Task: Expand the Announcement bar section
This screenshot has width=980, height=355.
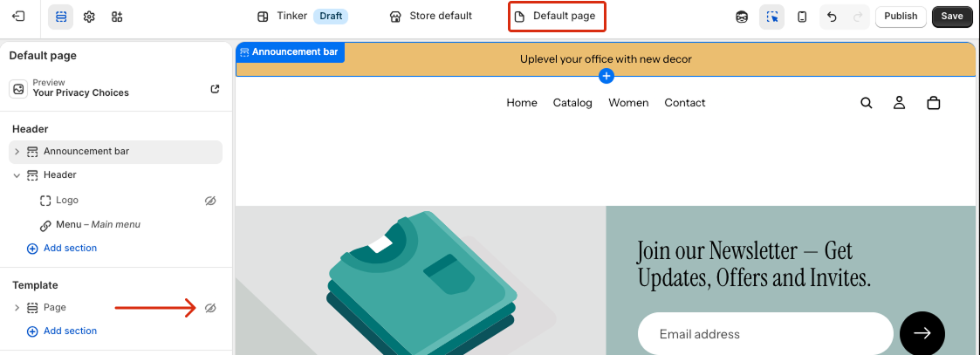Action: [17, 152]
